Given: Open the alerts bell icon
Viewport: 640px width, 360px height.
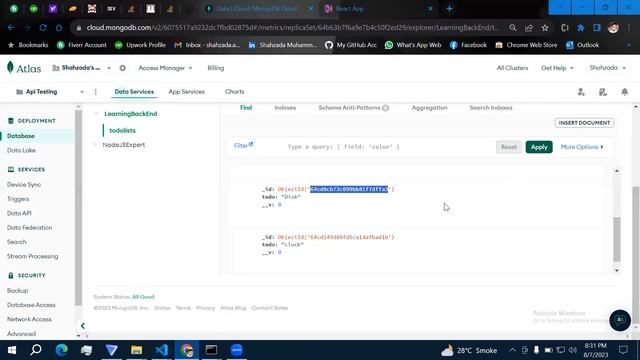Looking at the screenshot, I should click(624, 92).
